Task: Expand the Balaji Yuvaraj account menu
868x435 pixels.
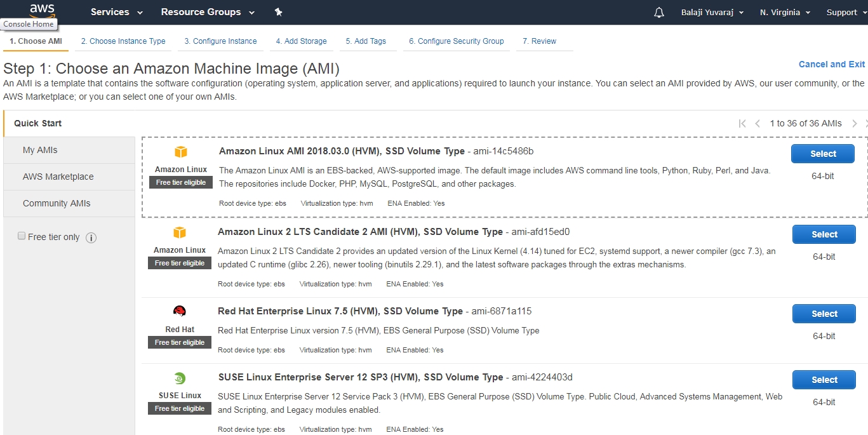Action: pyautogui.click(x=712, y=13)
